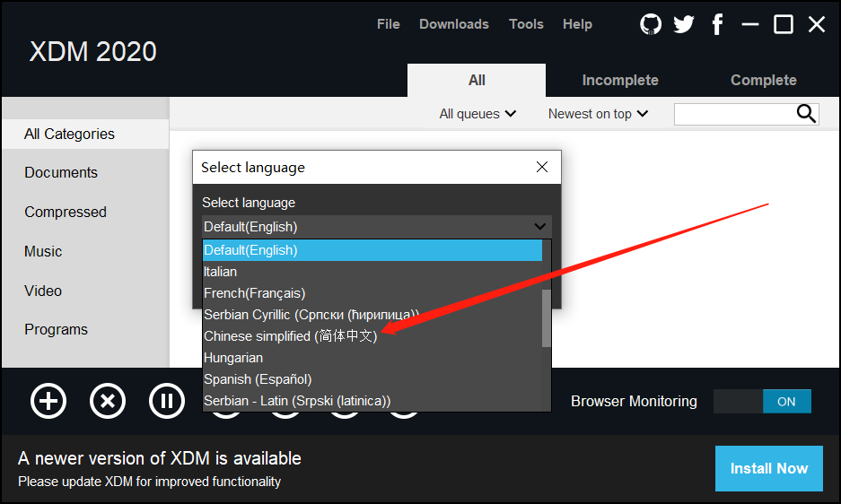Viewport: 841px width, 504px height.
Task: Toggle Browser Monitoring ON switch
Action: [x=762, y=402]
